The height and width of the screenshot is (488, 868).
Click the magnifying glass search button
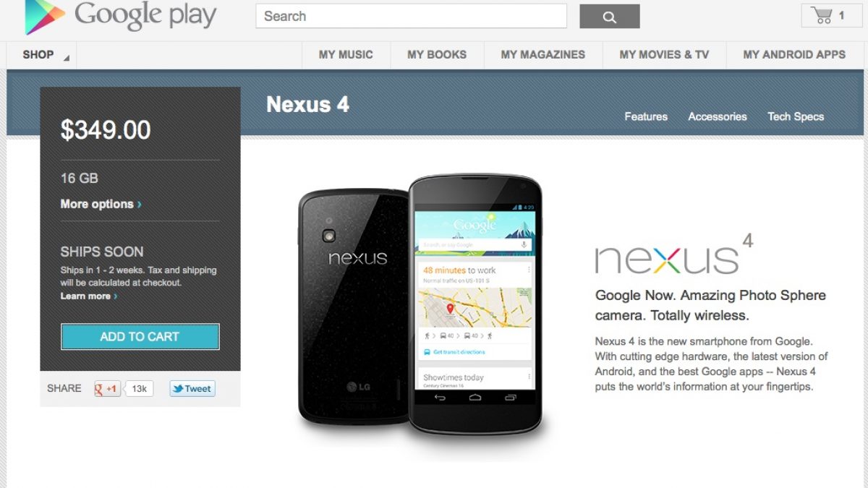point(610,17)
